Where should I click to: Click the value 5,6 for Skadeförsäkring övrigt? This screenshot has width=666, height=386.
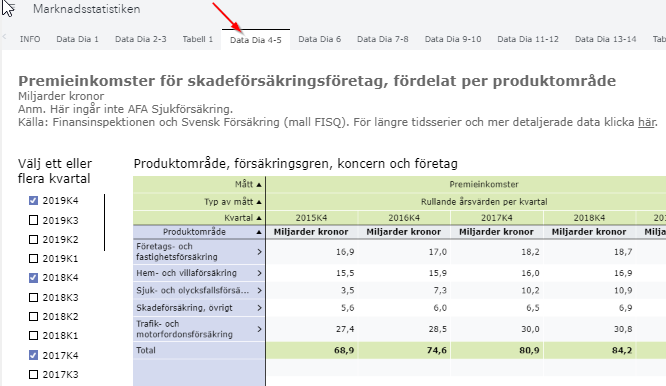pos(347,308)
